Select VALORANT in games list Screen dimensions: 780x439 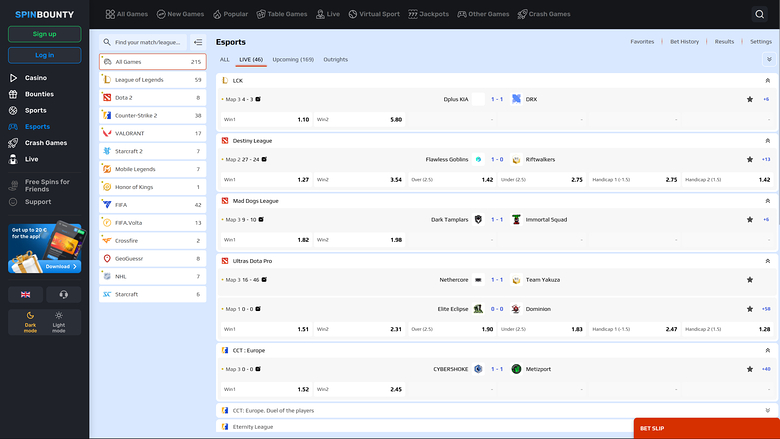pyautogui.click(x=153, y=133)
